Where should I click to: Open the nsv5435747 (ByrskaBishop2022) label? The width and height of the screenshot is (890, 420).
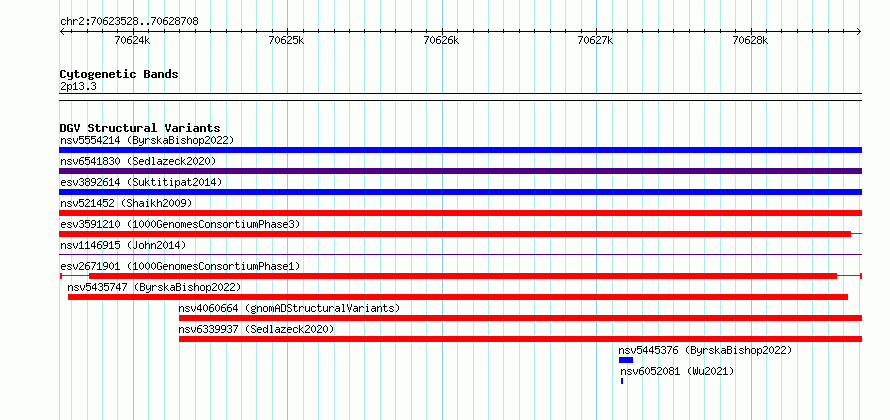[x=154, y=287]
